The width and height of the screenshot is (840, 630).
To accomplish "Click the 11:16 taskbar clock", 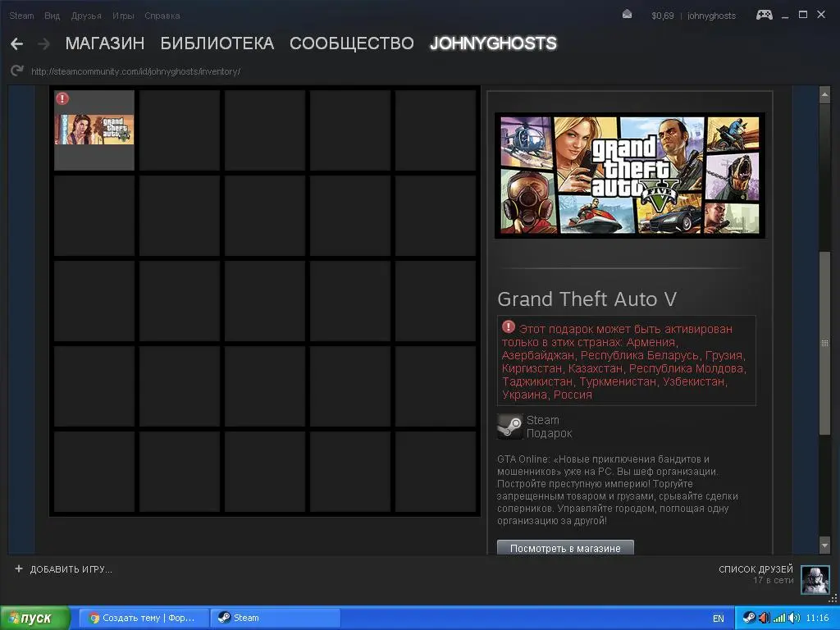I will (x=817, y=618).
